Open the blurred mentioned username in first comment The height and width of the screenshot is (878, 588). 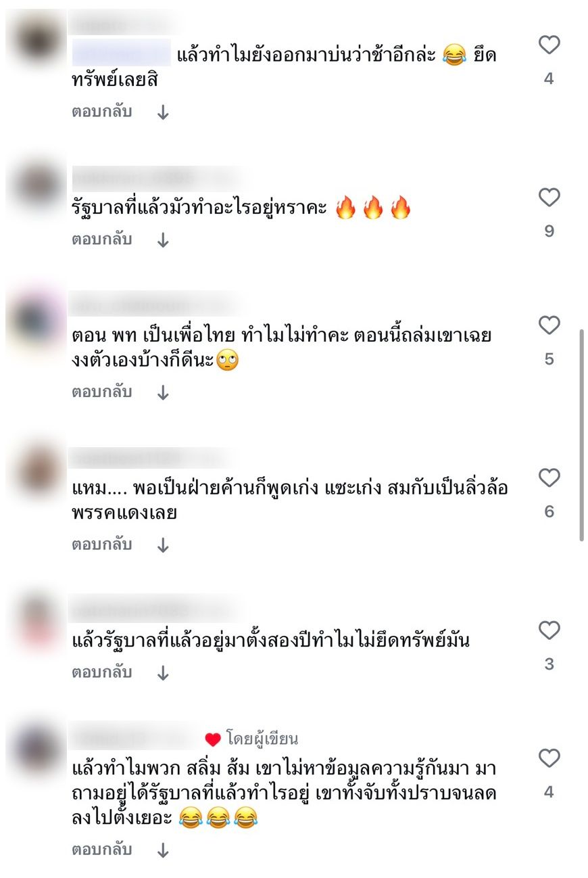tap(121, 53)
